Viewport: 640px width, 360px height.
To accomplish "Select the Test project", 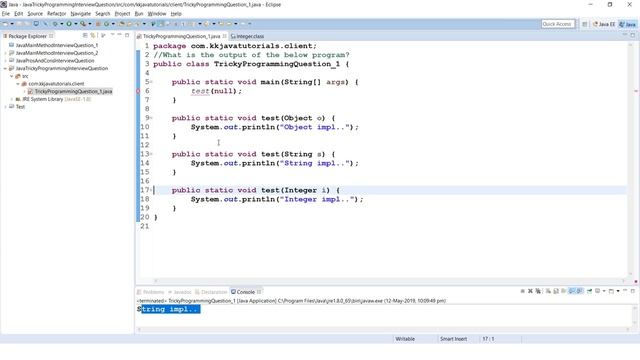I will 20,107.
